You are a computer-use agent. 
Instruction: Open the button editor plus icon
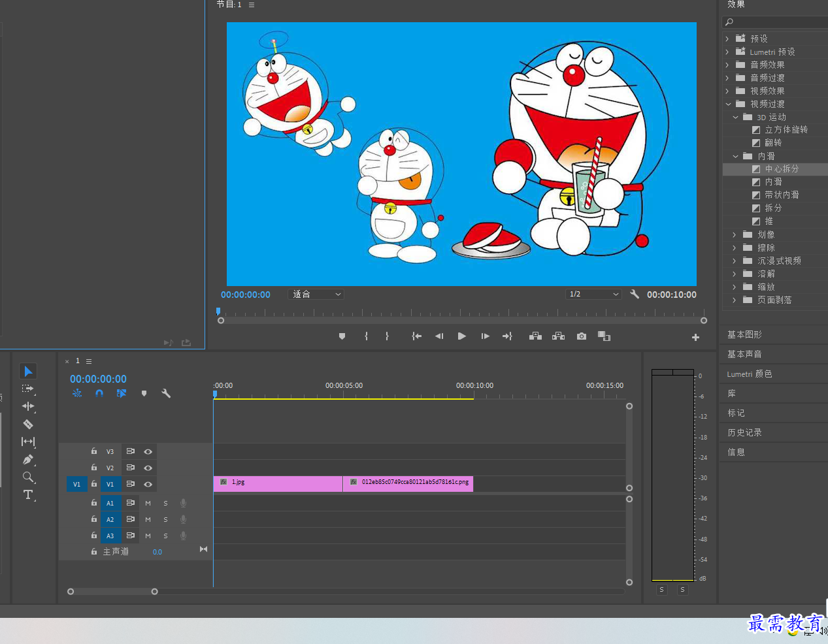[695, 338]
